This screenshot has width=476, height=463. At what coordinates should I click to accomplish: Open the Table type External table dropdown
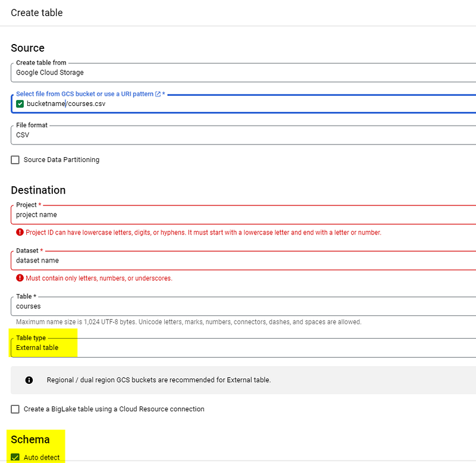point(243,348)
